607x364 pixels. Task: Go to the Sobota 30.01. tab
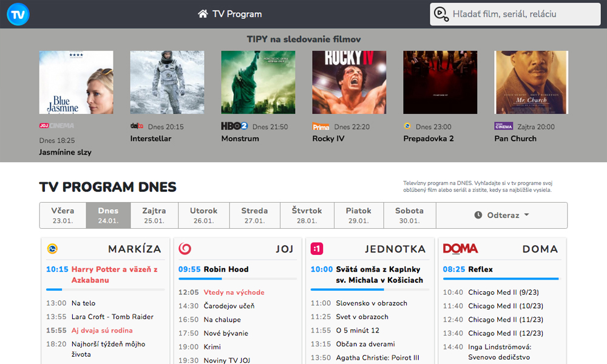pyautogui.click(x=409, y=215)
